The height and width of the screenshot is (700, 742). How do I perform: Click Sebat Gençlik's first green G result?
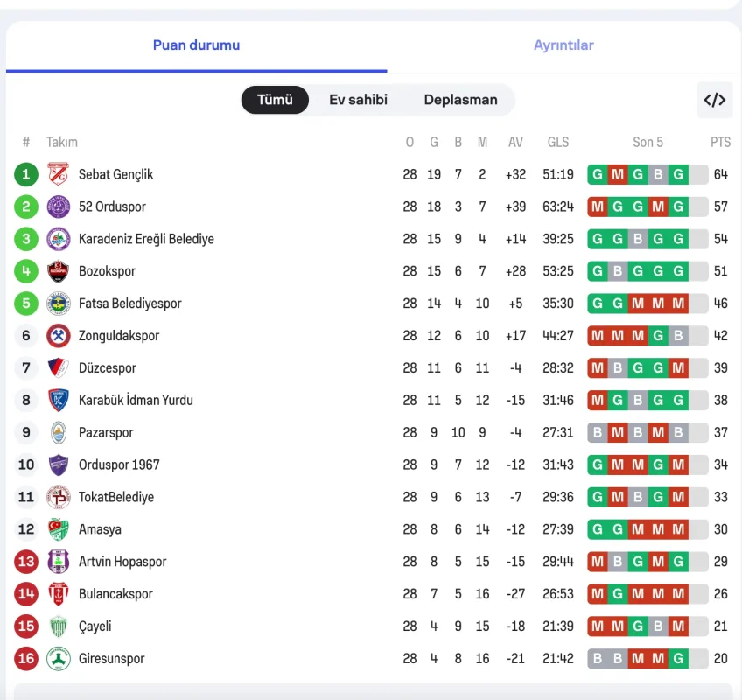click(598, 174)
